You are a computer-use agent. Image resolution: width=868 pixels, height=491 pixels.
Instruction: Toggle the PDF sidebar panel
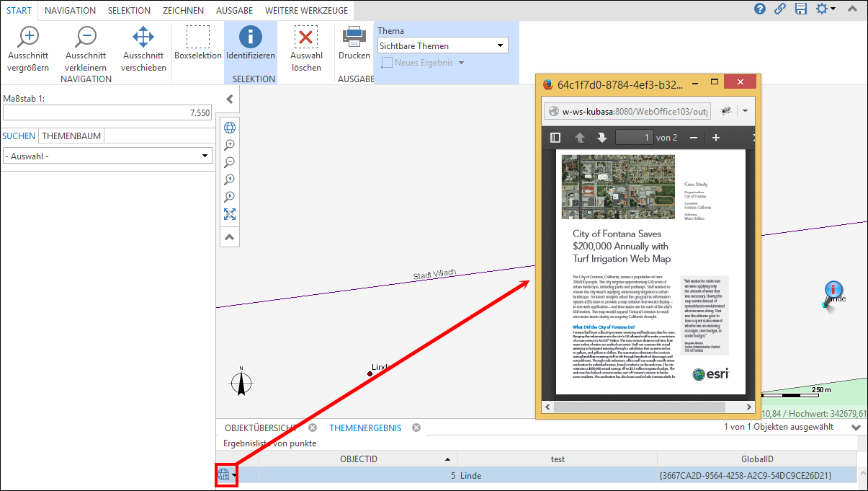point(555,137)
